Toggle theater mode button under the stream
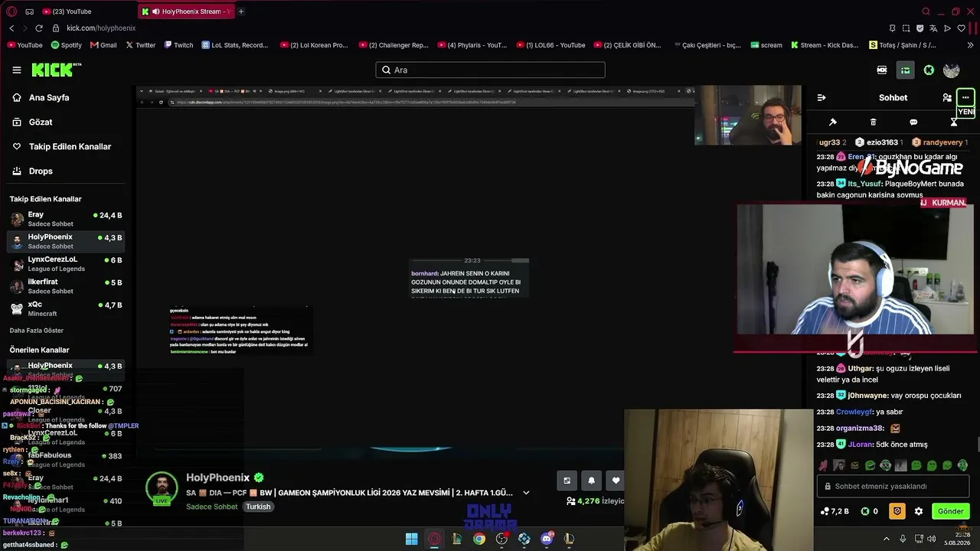 click(x=567, y=481)
